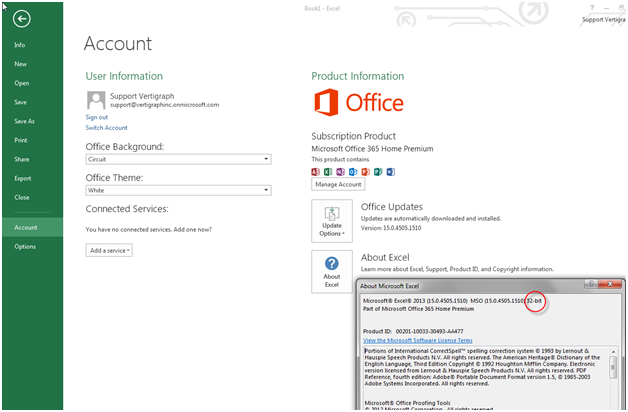This screenshot has width=628, height=412.
Task: Expand Update Options menu
Action: [332, 221]
